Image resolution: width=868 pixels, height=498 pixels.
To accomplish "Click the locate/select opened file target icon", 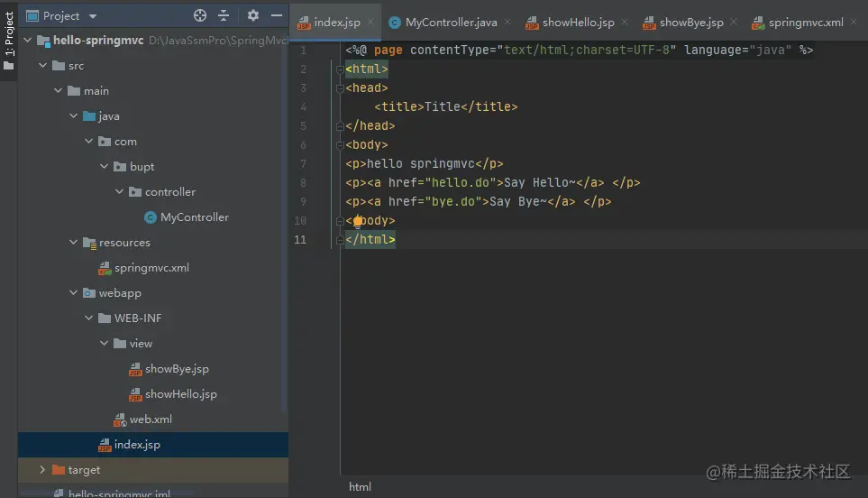I will pyautogui.click(x=200, y=15).
